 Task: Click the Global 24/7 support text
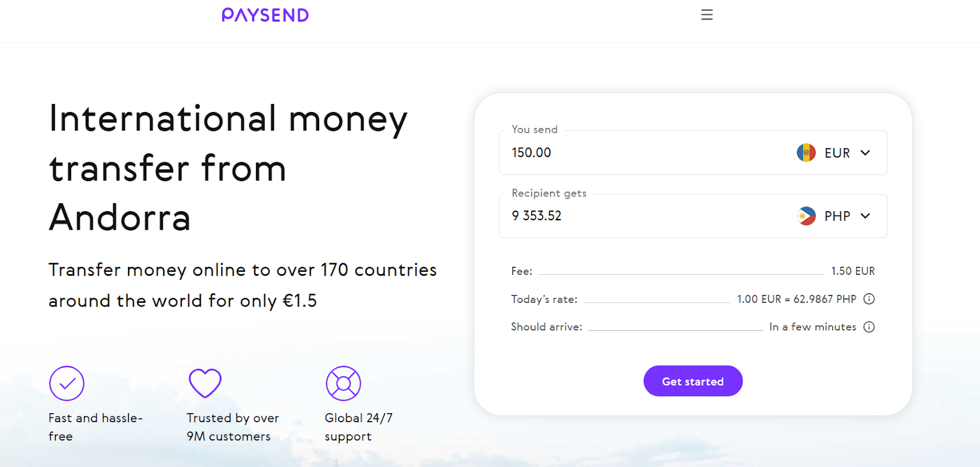358,427
